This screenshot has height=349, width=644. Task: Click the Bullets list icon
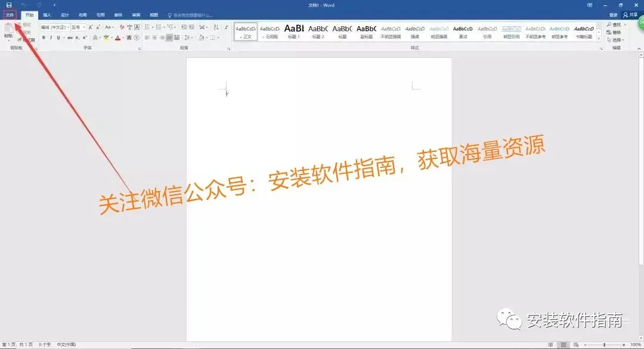click(x=147, y=27)
